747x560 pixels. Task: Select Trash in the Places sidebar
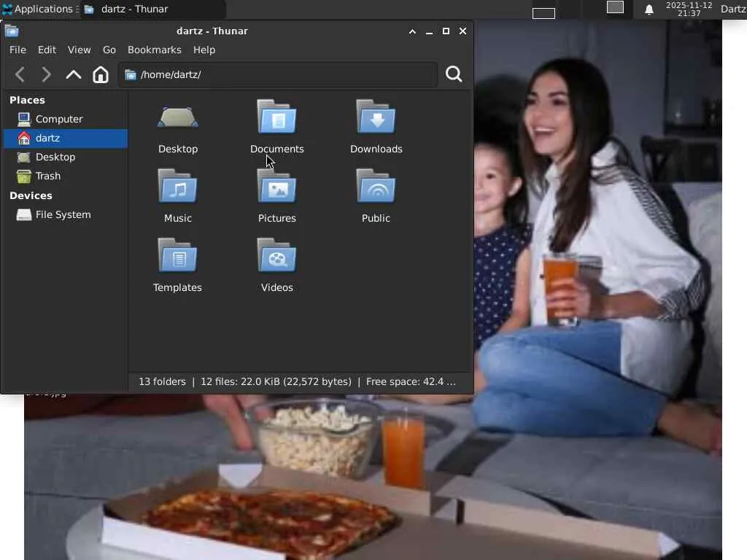click(x=48, y=176)
